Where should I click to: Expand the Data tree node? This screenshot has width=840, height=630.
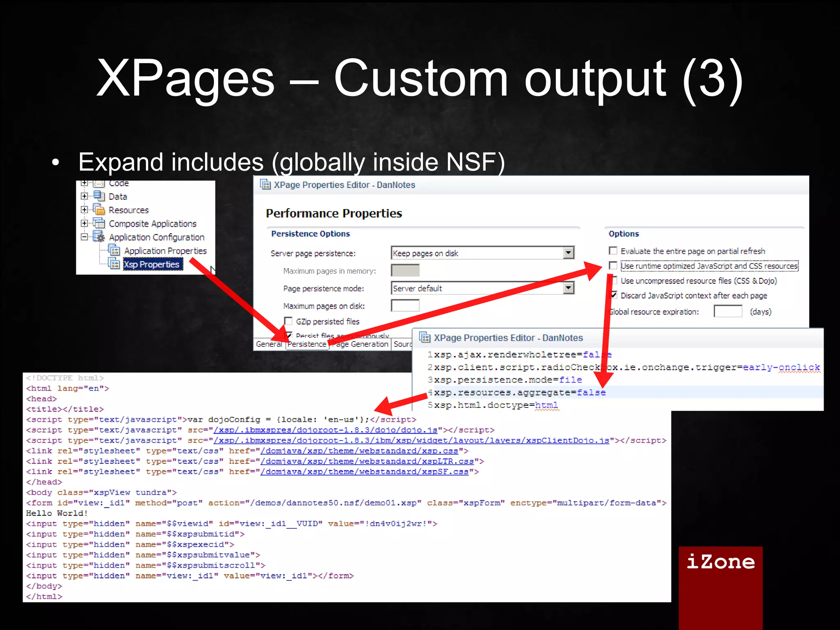pos(84,196)
